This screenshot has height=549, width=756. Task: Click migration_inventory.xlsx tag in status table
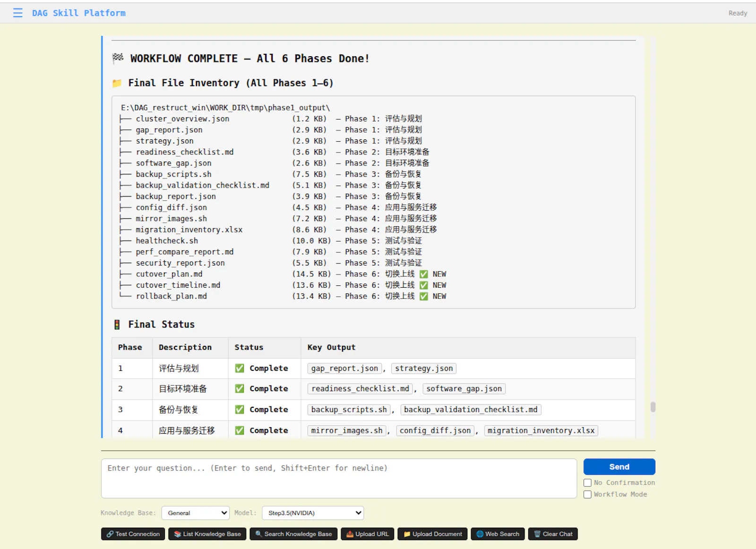pyautogui.click(x=541, y=430)
